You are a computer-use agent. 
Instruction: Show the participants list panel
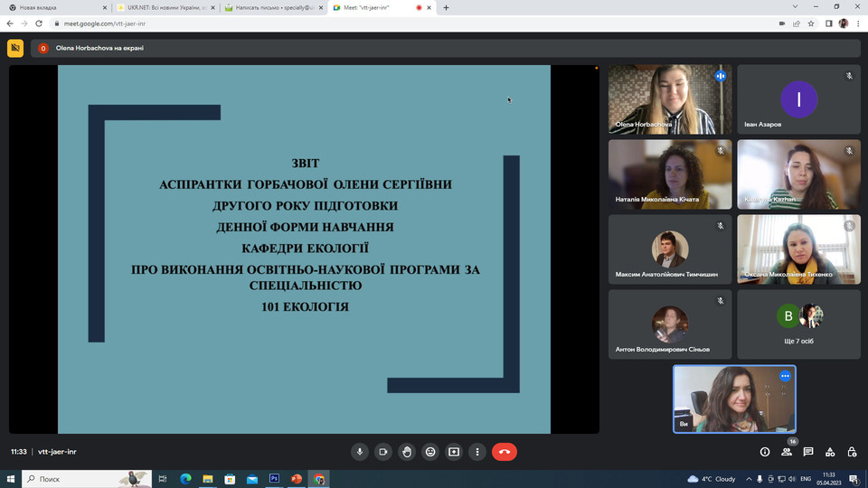[787, 452]
